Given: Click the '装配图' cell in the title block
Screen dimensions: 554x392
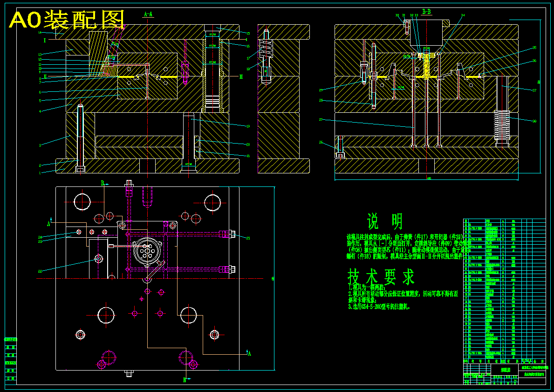Looking at the screenshot, I should tap(505, 370).
